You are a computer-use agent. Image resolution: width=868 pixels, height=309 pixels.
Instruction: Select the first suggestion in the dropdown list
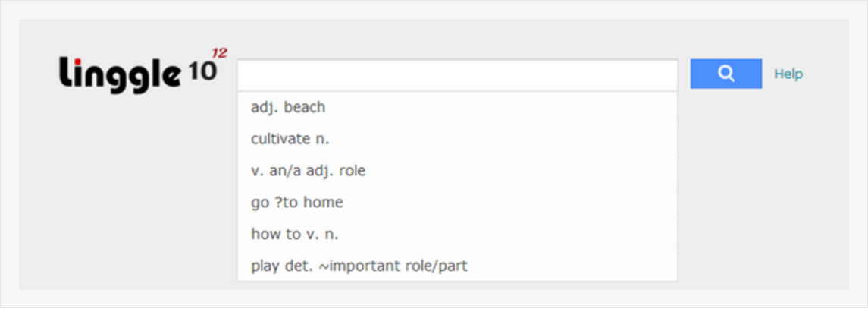click(x=288, y=107)
